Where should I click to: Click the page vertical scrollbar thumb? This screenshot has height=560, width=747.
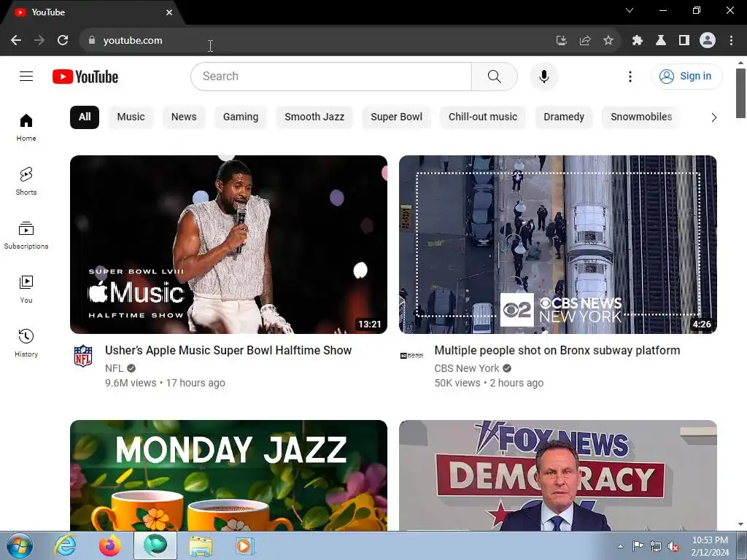741,93
